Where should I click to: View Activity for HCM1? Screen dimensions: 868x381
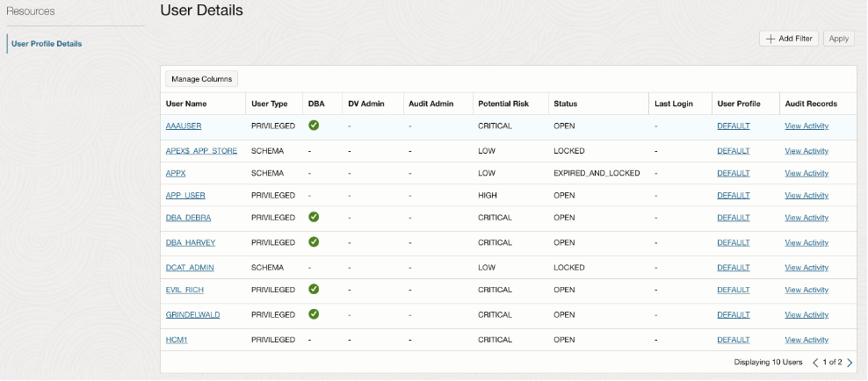(x=807, y=340)
